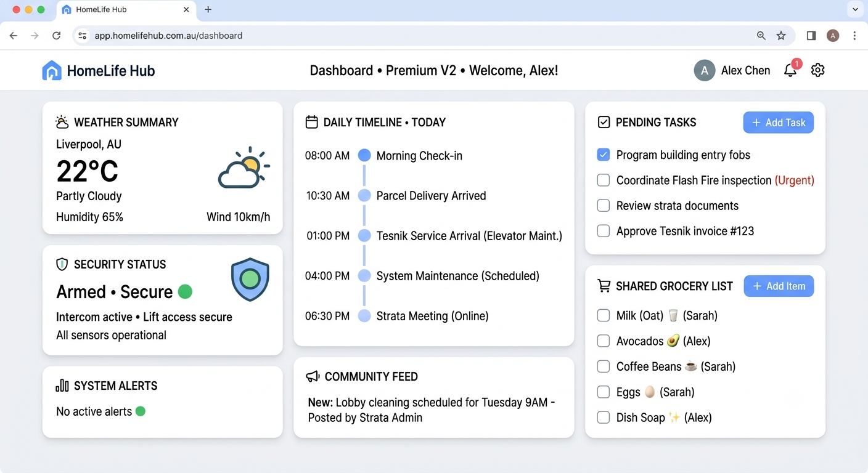Open the browser side panel icon

point(811,36)
